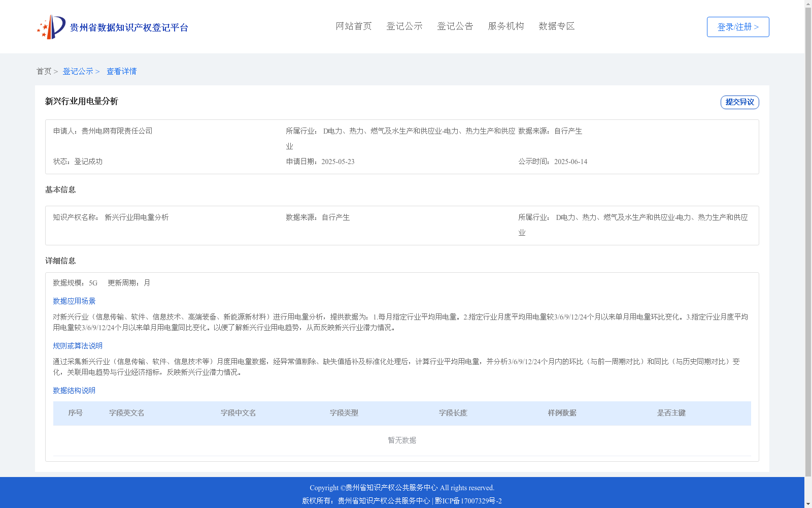Viewport: 812px width, 508px height.
Task: Click the page title 新兴行业用电量分析
Action: pos(82,101)
